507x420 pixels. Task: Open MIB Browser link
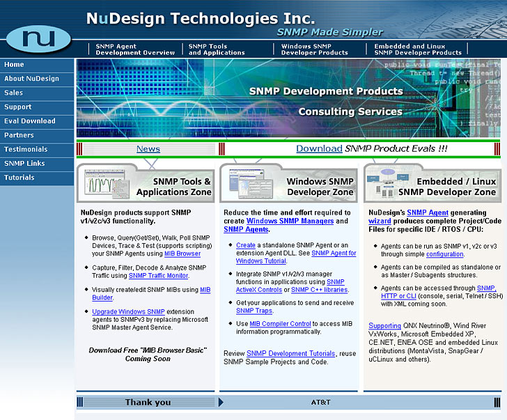tap(182, 254)
